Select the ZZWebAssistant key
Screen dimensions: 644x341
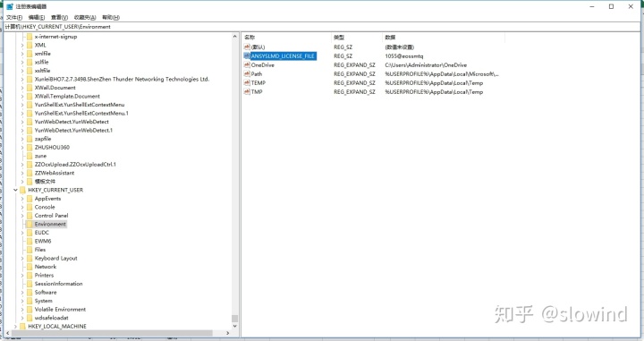[x=55, y=173]
